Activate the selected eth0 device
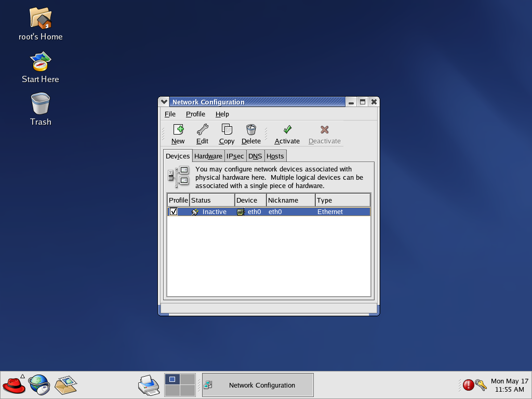The height and width of the screenshot is (399, 532). click(x=287, y=134)
